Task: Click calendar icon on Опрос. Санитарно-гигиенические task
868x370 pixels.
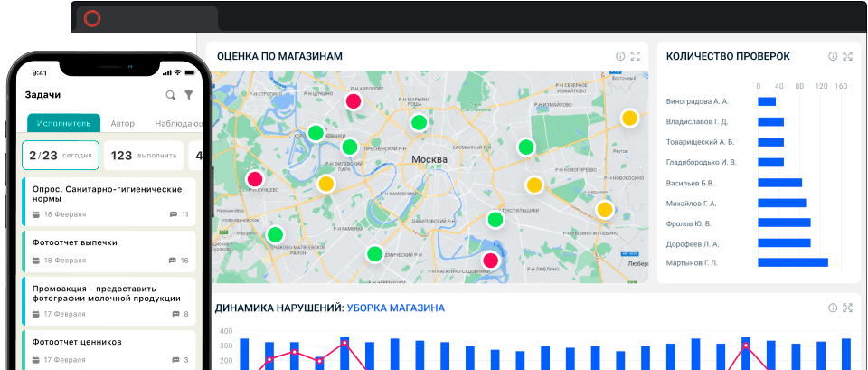Action: [36, 214]
